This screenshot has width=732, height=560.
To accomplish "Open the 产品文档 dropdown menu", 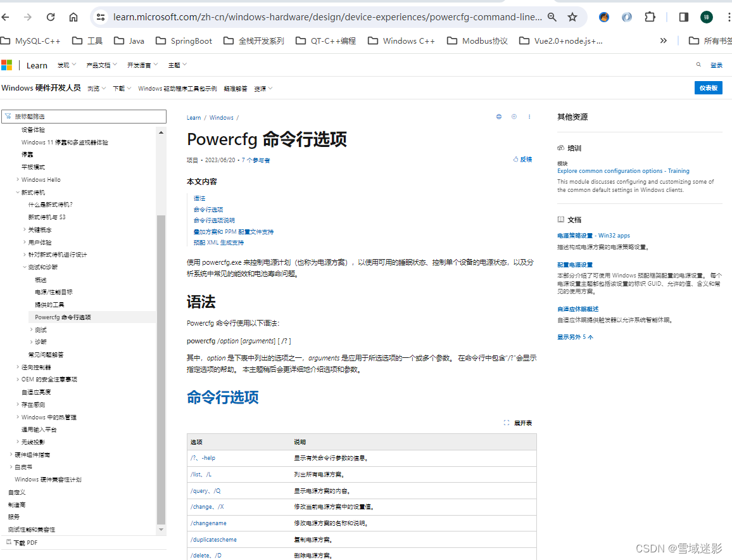I will click(x=102, y=65).
